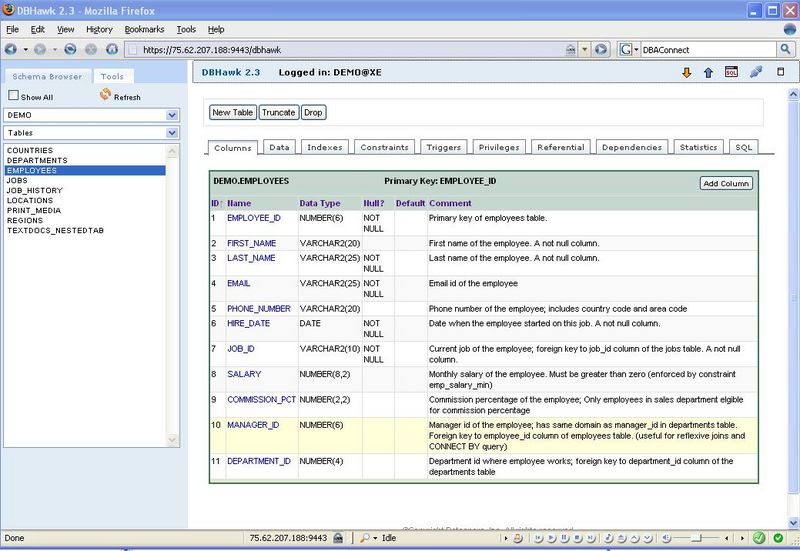The width and height of the screenshot is (800, 551).
Task: Click the DBAConnect search field
Action: tap(708, 49)
